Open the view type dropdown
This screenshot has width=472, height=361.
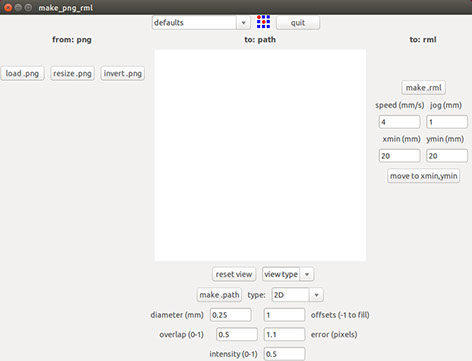(288, 274)
